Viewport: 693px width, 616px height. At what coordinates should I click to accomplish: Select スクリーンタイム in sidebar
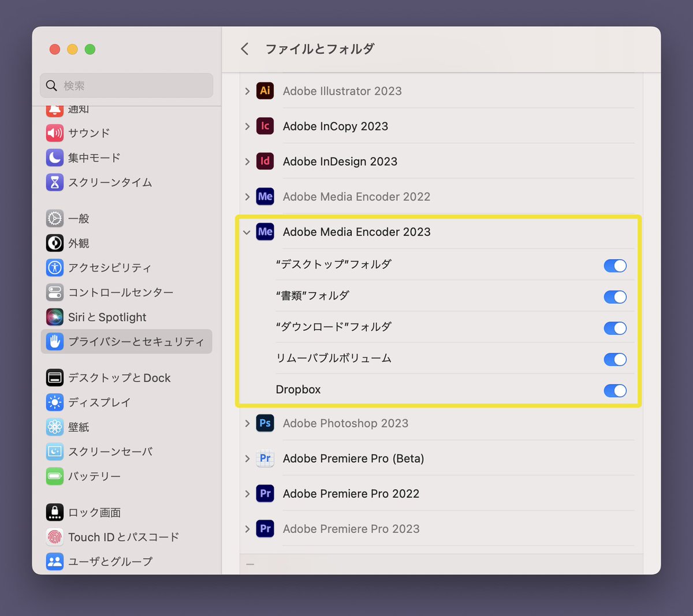(x=126, y=182)
